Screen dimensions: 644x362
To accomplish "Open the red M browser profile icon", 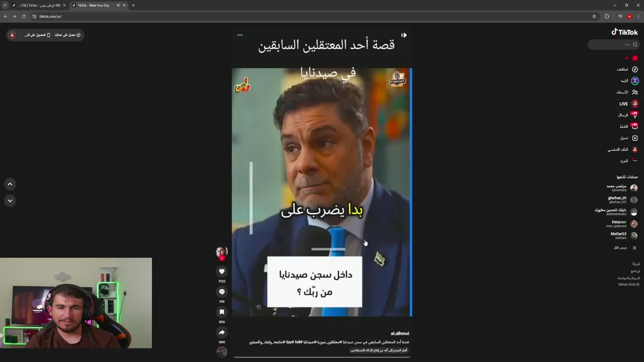I will coord(629,17).
